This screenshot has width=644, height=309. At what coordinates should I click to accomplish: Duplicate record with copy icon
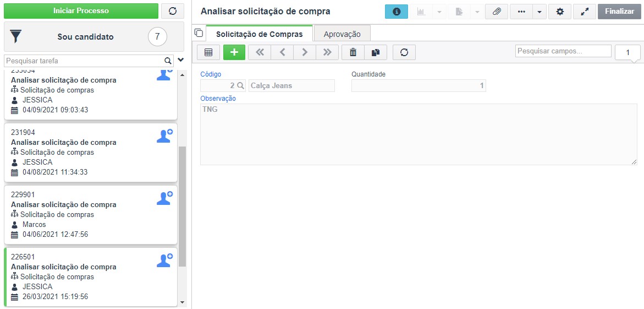(376, 52)
